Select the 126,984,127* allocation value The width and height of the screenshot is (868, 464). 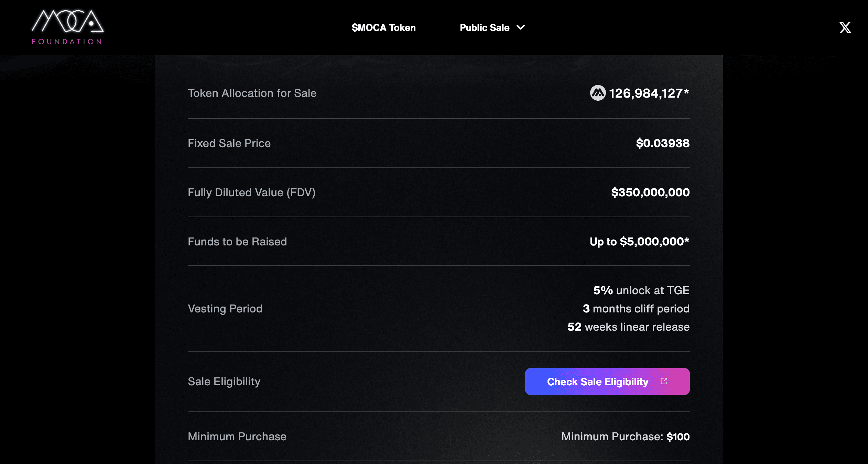point(649,93)
